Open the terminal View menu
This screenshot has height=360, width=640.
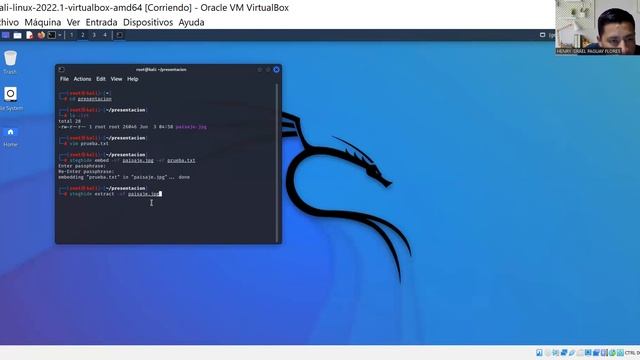coord(116,79)
